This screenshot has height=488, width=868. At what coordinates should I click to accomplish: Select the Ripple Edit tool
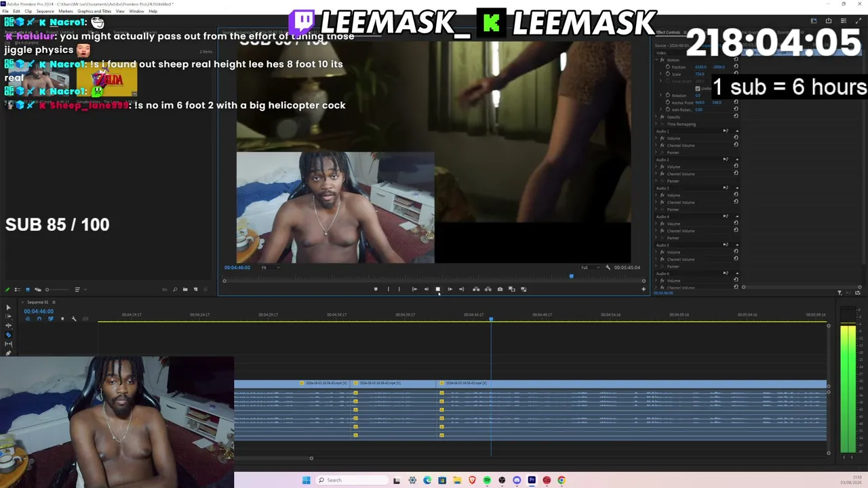8,325
